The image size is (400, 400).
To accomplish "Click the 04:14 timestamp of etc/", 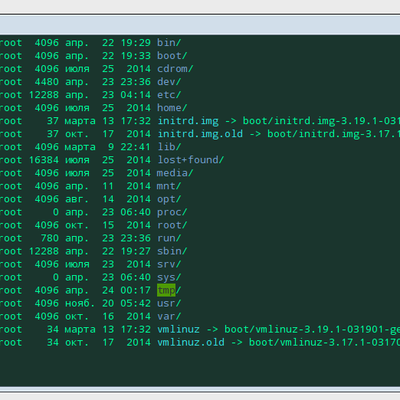I will (136, 95).
